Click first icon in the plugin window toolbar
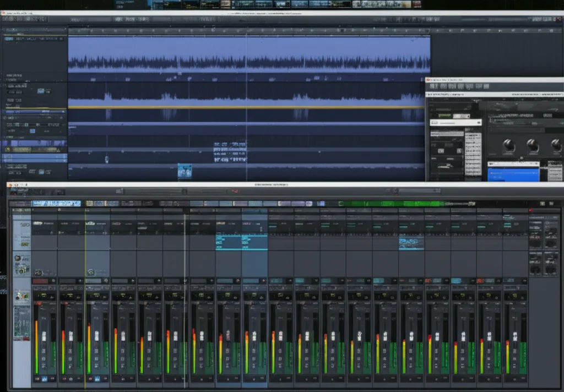The height and width of the screenshot is (392, 564). point(433,86)
